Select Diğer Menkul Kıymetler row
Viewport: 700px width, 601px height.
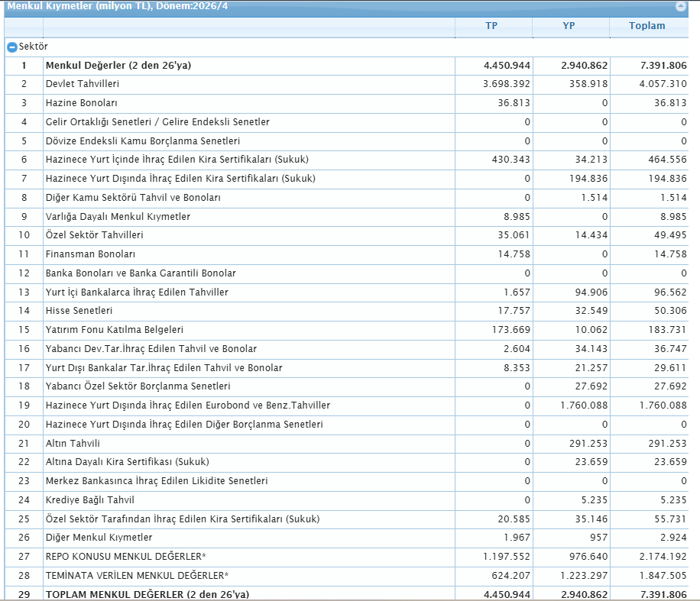pos(346,538)
